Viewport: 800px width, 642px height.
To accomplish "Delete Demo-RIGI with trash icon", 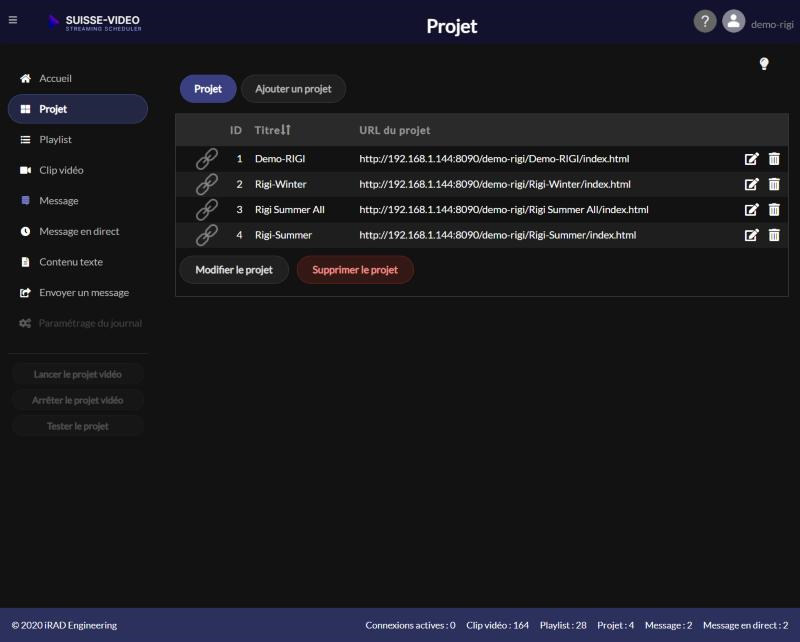I will click(x=774, y=159).
